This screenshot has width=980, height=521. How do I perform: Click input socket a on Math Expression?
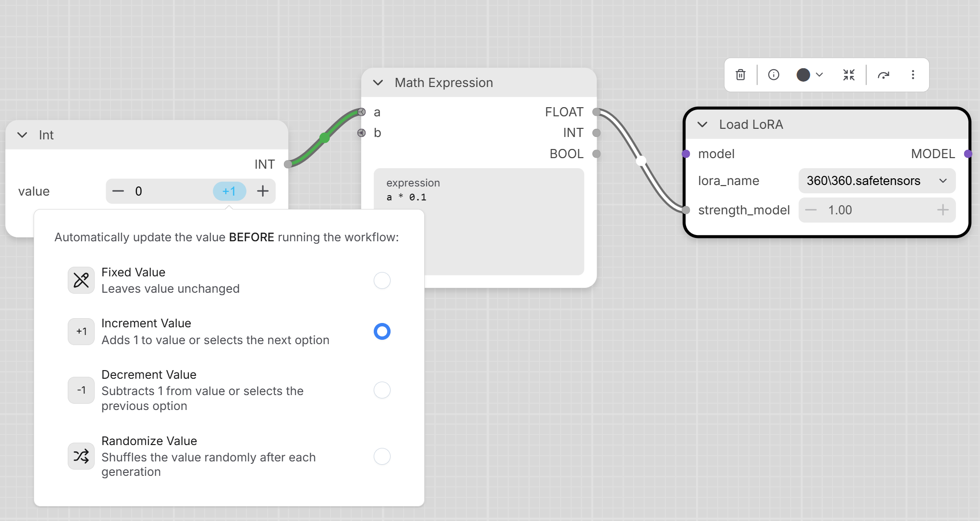pyautogui.click(x=362, y=112)
